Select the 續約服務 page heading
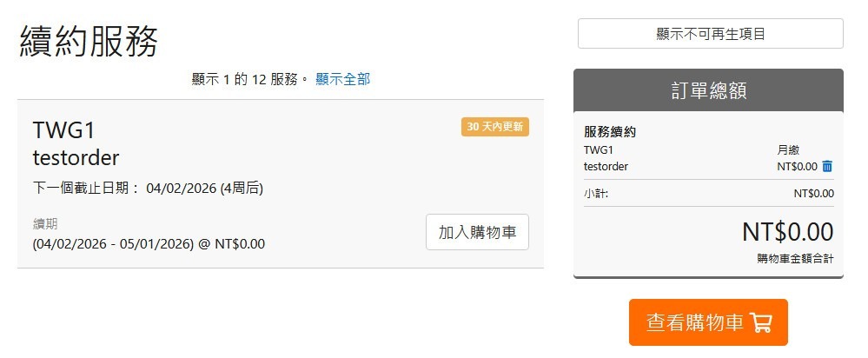Image resolution: width=868 pixels, height=358 pixels. (88, 41)
